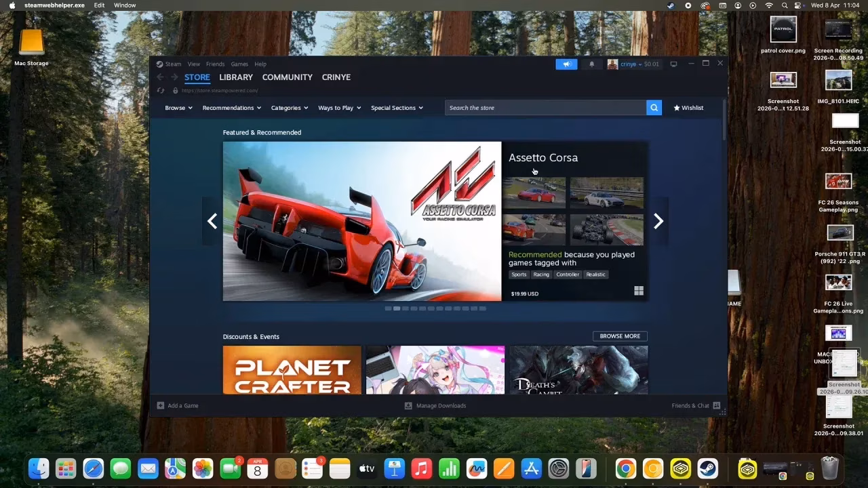
Task: Click the BROWSE MORE button
Action: (619, 335)
